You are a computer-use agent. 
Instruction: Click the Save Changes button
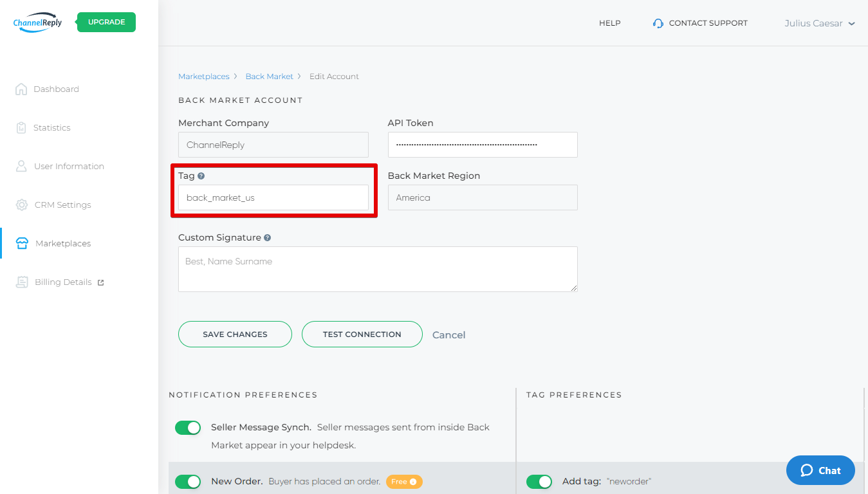(235, 334)
